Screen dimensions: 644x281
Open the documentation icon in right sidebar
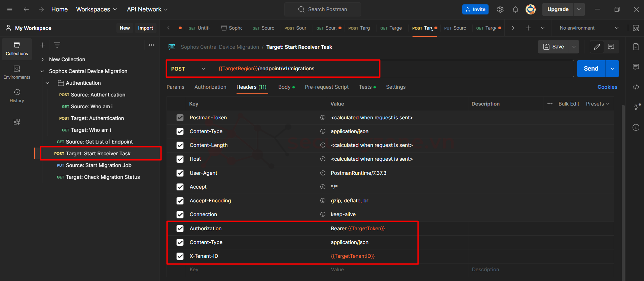click(x=636, y=47)
